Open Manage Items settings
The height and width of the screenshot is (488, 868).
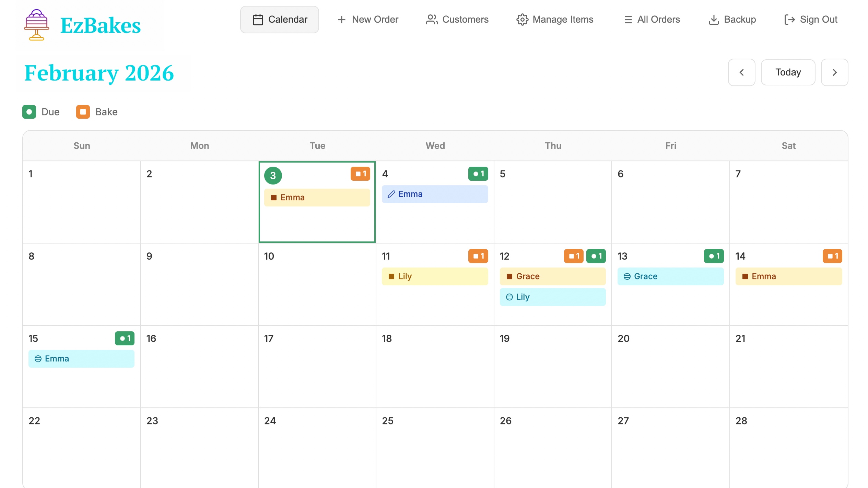coord(555,20)
